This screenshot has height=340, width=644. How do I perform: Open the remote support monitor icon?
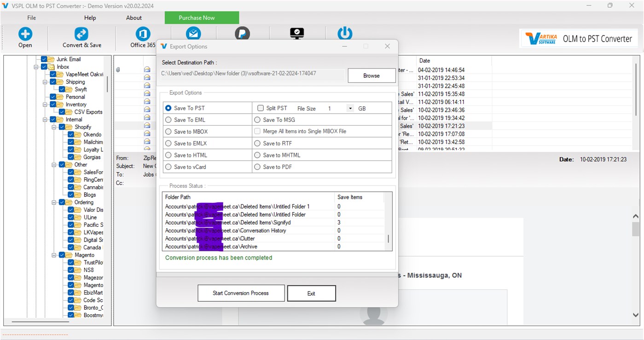click(x=297, y=33)
